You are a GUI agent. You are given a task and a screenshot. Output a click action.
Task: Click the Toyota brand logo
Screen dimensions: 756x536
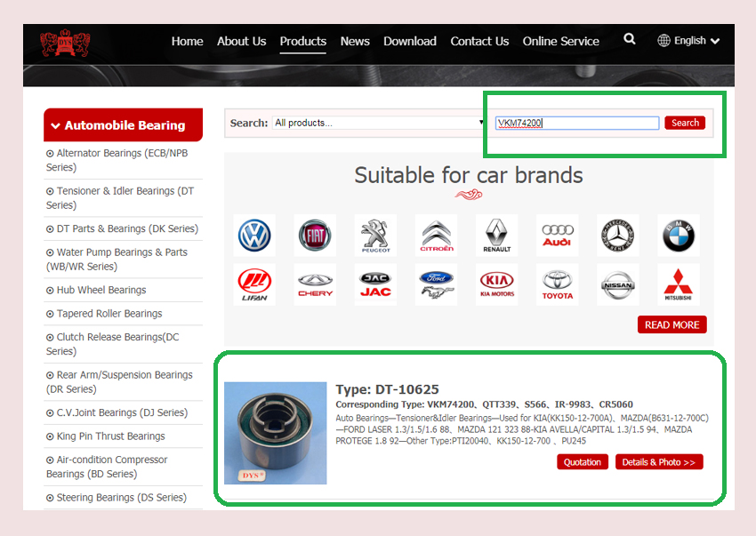[x=557, y=284]
